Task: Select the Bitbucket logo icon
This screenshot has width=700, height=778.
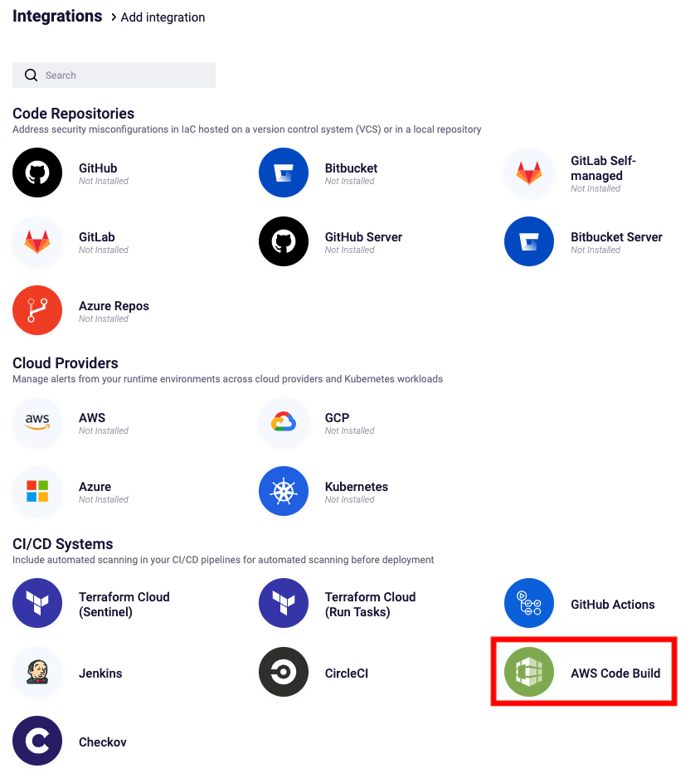Action: [x=284, y=173]
